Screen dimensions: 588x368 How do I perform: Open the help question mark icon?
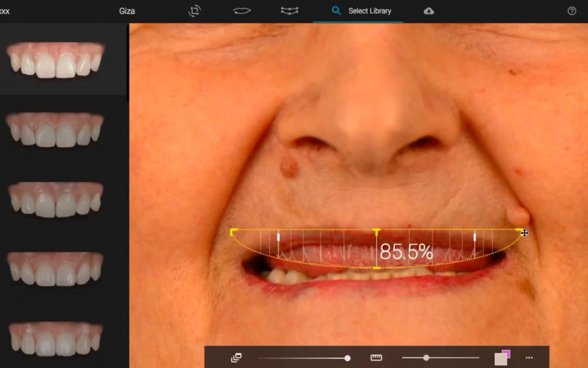pyautogui.click(x=572, y=11)
